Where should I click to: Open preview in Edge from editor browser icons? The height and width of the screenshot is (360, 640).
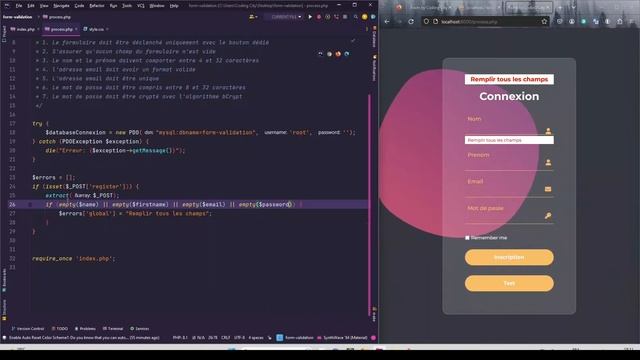coord(347,54)
